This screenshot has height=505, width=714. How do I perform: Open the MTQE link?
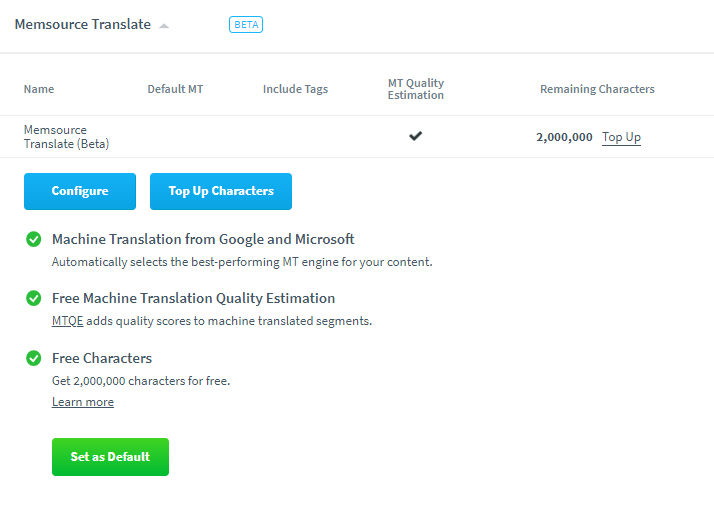point(67,321)
